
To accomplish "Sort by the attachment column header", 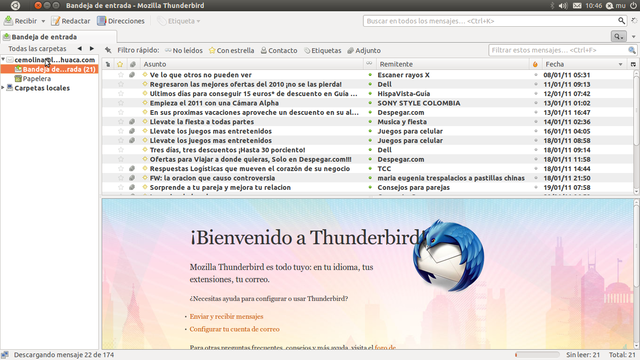I will [x=133, y=64].
